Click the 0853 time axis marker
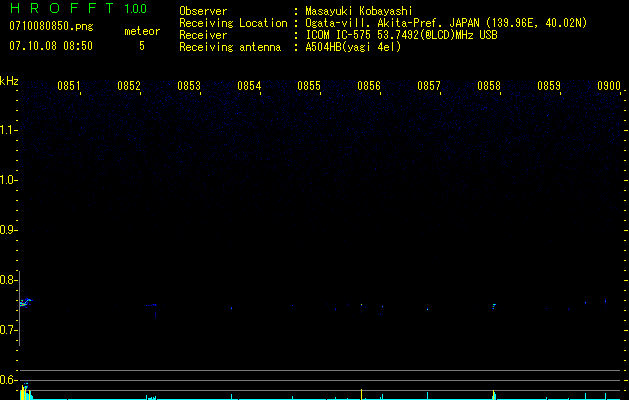This screenshot has width=629, height=400. (x=189, y=86)
